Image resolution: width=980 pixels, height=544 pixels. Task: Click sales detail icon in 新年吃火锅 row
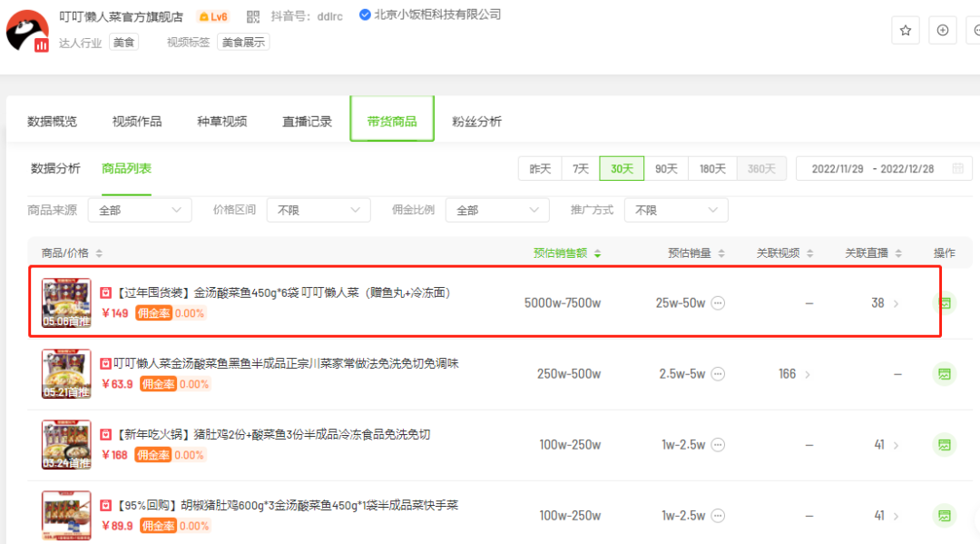coord(718,445)
